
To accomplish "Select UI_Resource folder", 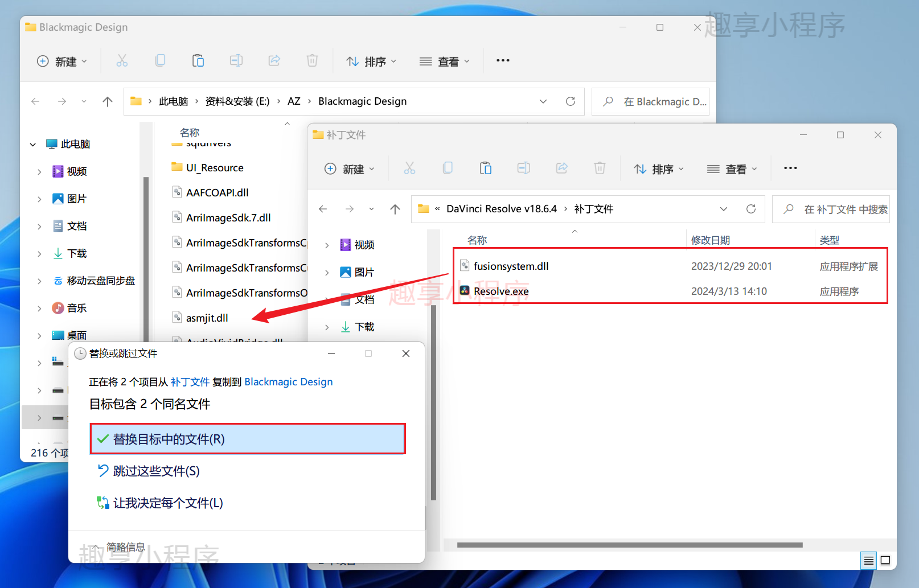I will [207, 168].
